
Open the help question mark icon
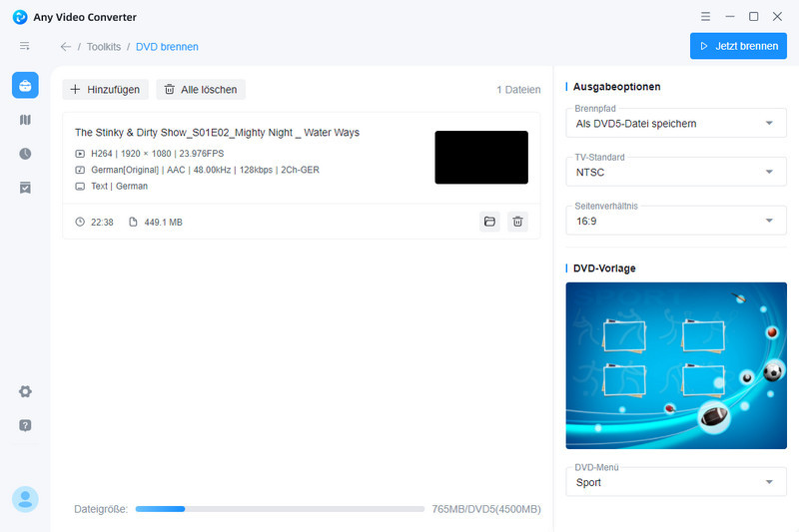[x=25, y=425]
